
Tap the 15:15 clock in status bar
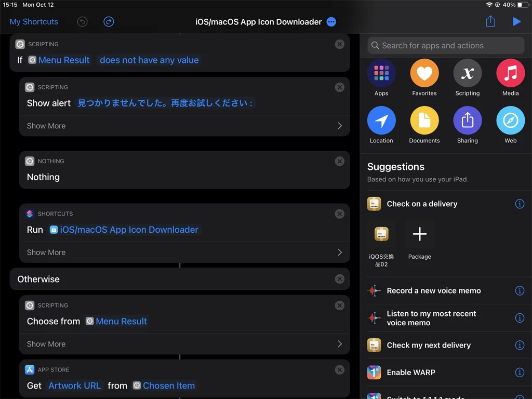pyautogui.click(x=10, y=5)
